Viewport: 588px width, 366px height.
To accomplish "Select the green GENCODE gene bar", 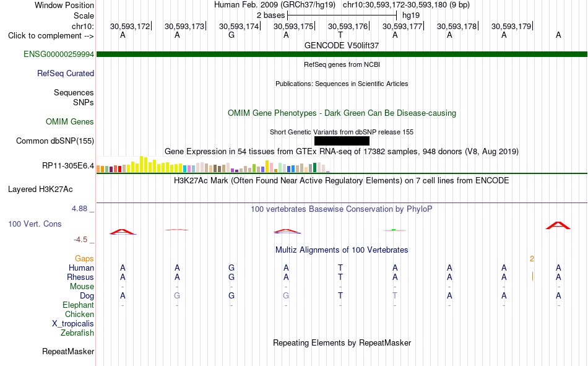I will coord(342,54).
